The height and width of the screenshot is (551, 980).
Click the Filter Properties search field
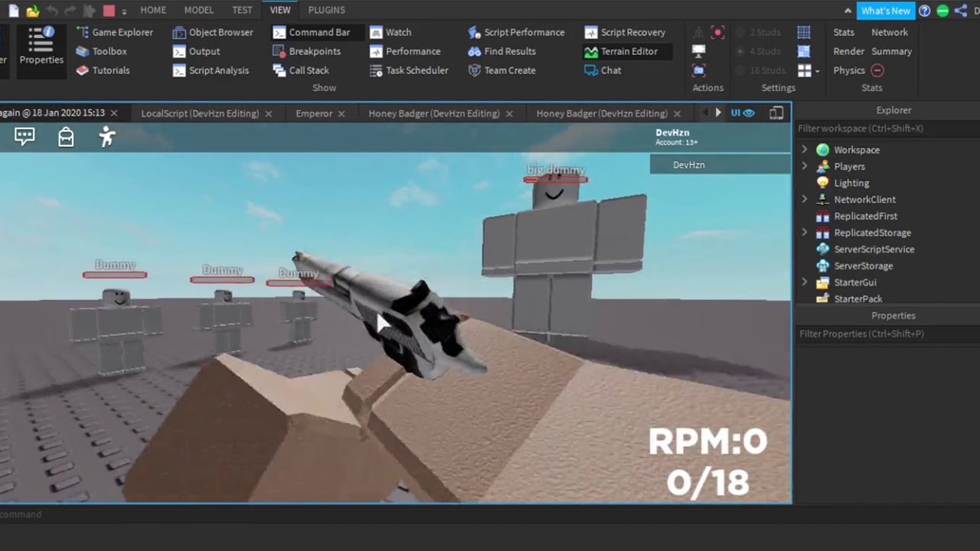pyautogui.click(x=887, y=334)
